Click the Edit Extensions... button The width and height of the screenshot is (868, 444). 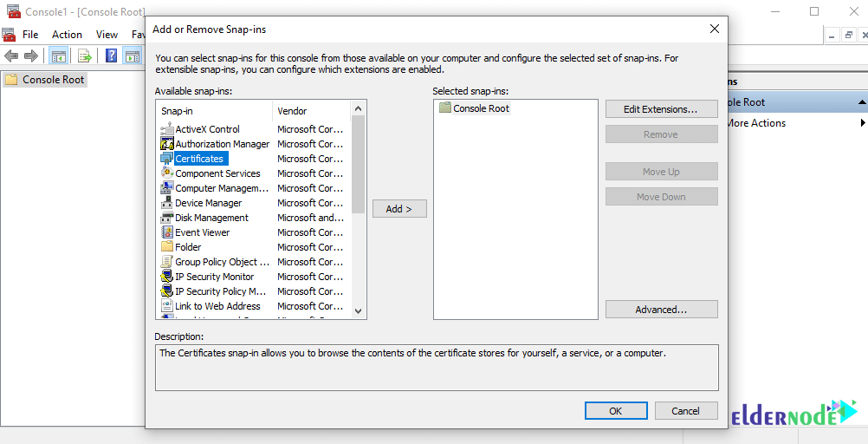661,109
